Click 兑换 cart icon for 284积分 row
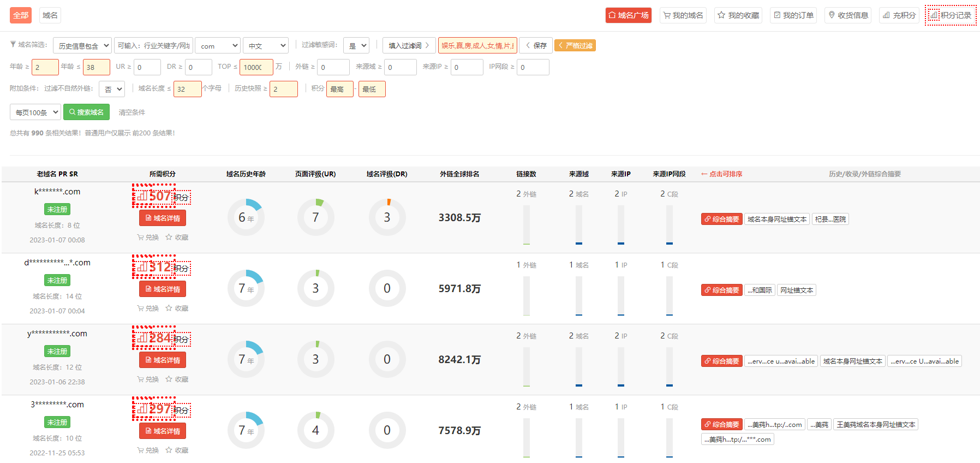The image size is (980, 463). (148, 379)
